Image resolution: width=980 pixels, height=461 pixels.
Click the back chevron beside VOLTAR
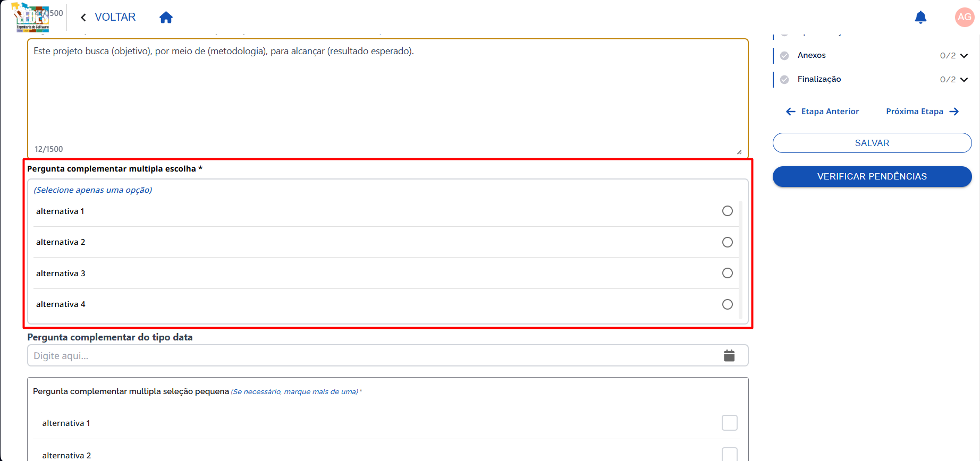click(83, 18)
